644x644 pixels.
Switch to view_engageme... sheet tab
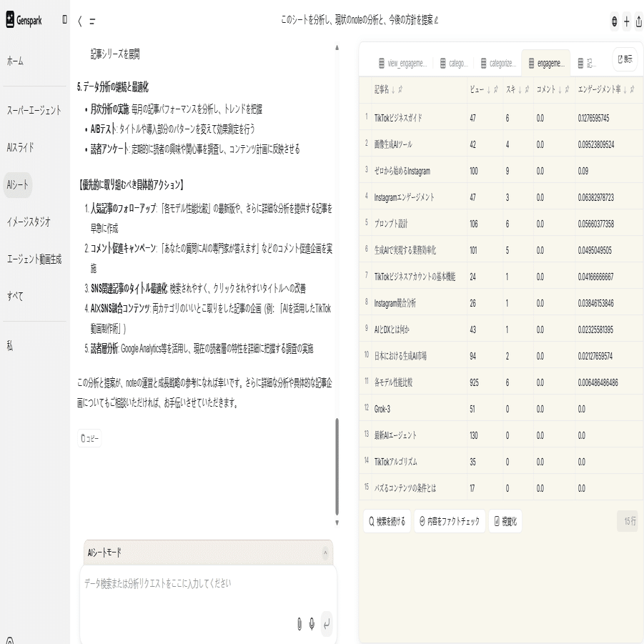[x=403, y=63]
